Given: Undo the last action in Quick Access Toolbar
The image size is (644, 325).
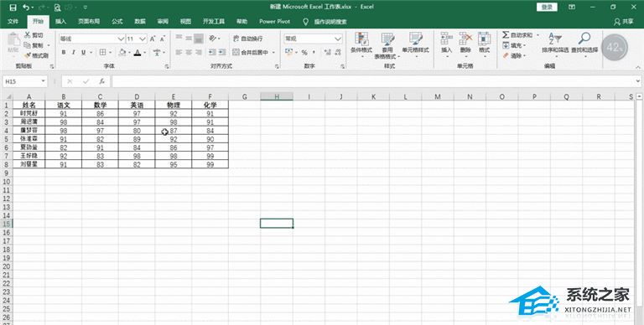Looking at the screenshot, I should (x=26, y=8).
